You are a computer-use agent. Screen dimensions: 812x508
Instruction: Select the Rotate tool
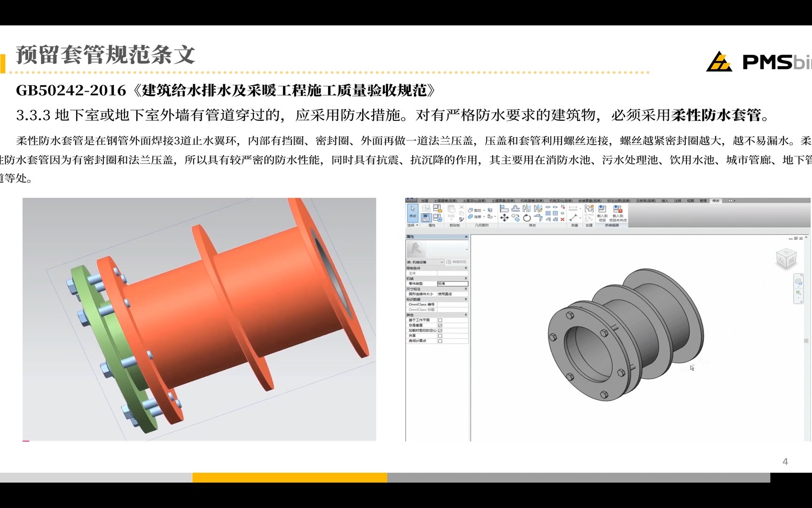(527, 218)
